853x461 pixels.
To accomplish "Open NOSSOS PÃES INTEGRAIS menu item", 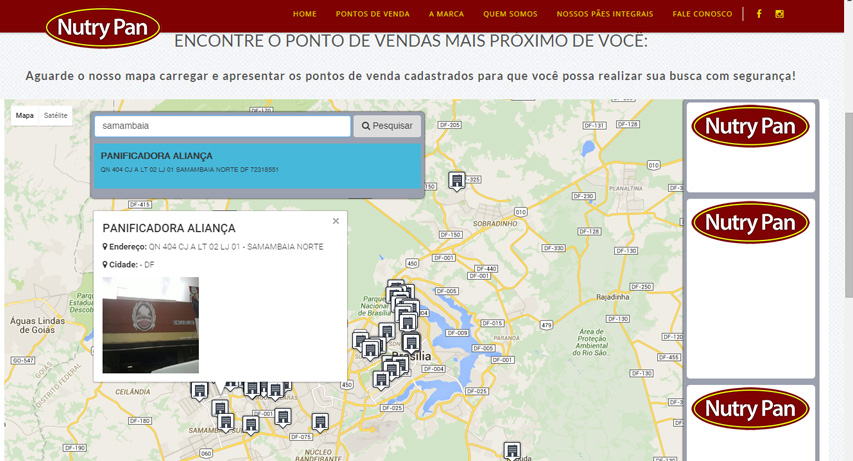I will (605, 14).
